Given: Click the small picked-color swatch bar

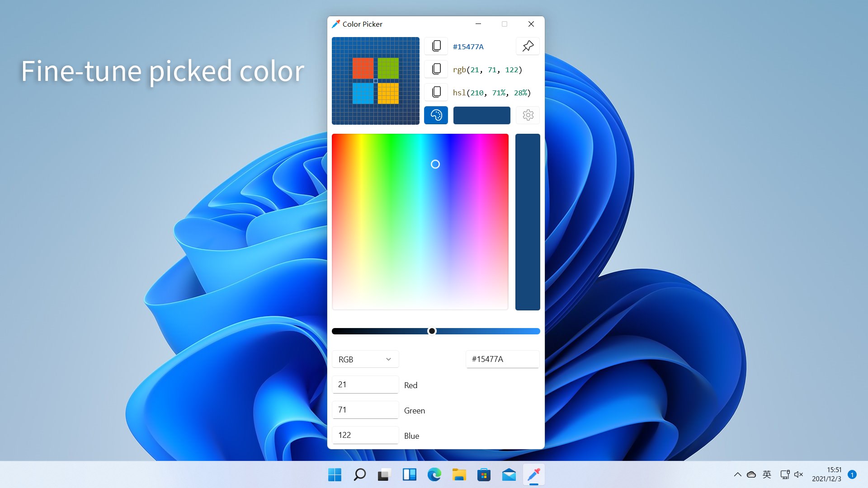Looking at the screenshot, I should (x=481, y=115).
